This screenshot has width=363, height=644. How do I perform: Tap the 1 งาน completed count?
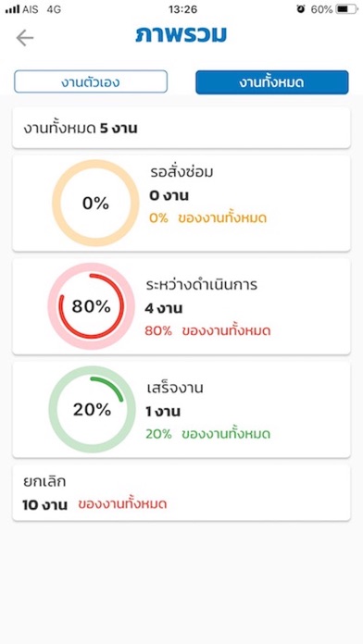[163, 412]
